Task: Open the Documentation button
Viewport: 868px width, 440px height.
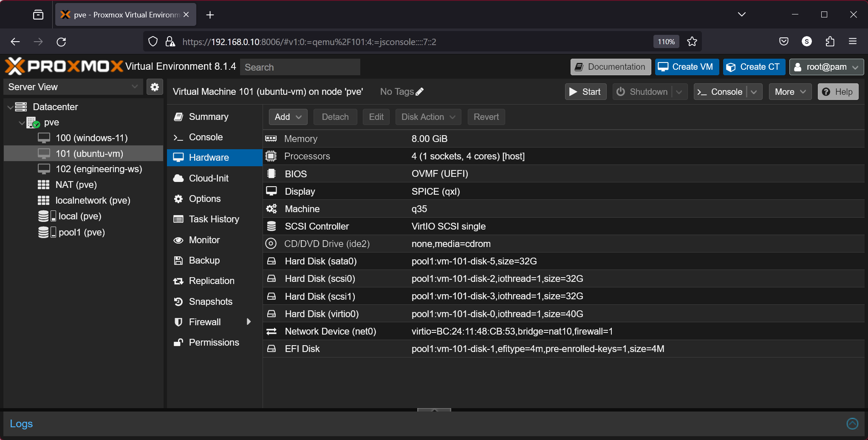Action: 611,67
